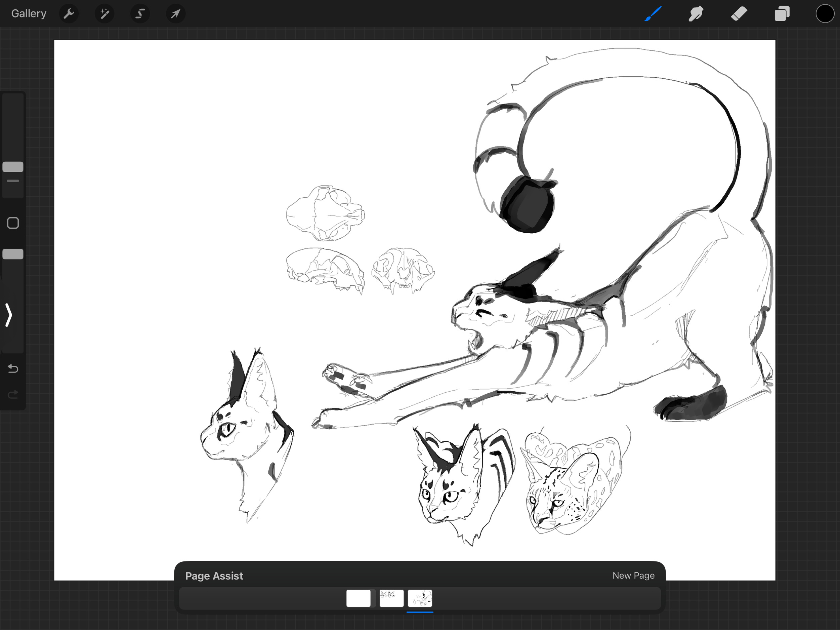Return to the Gallery
The image size is (840, 630).
29,14
